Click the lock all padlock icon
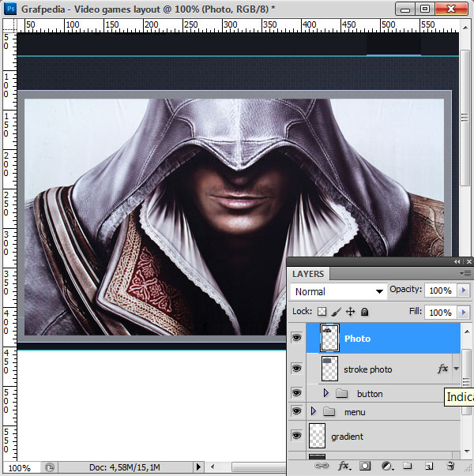 coord(365,312)
